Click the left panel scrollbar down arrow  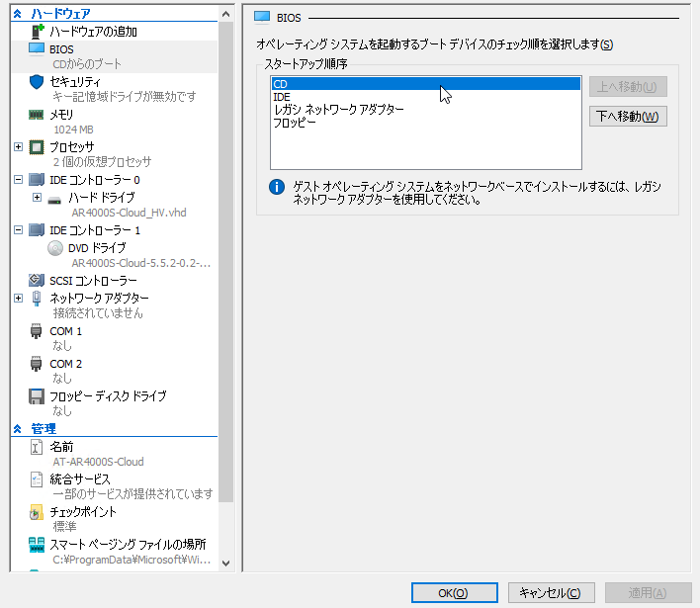[225, 563]
